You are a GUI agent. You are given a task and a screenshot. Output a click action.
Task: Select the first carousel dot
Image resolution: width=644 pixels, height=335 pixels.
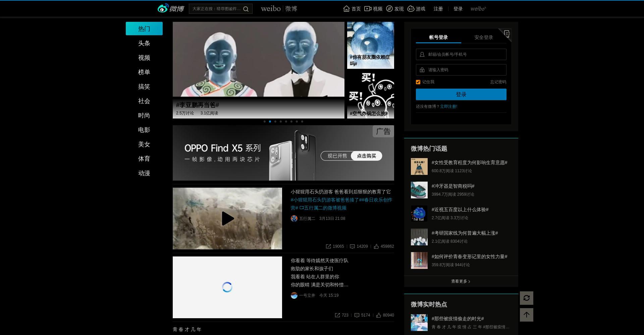point(265,122)
